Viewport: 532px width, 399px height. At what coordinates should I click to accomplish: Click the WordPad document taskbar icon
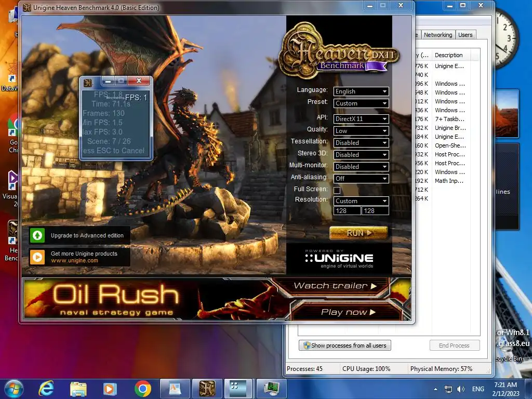pos(175,389)
